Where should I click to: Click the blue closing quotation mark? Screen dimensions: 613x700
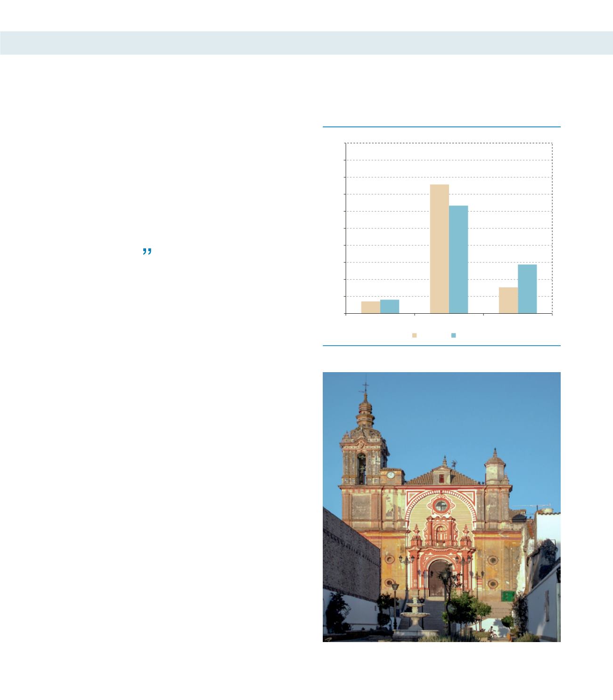point(147,252)
